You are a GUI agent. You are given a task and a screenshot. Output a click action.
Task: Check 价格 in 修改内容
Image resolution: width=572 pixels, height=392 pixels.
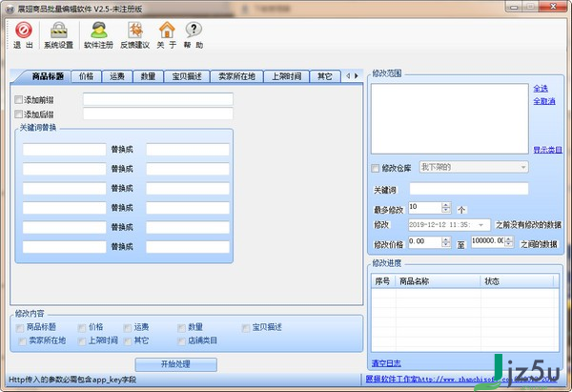point(82,328)
